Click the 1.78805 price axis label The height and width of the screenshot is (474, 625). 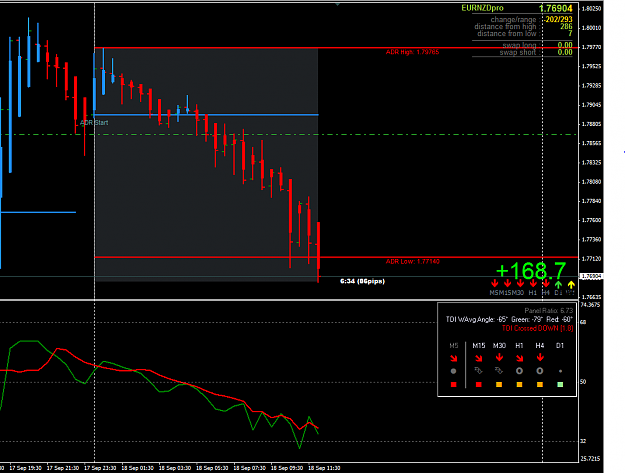[592, 124]
